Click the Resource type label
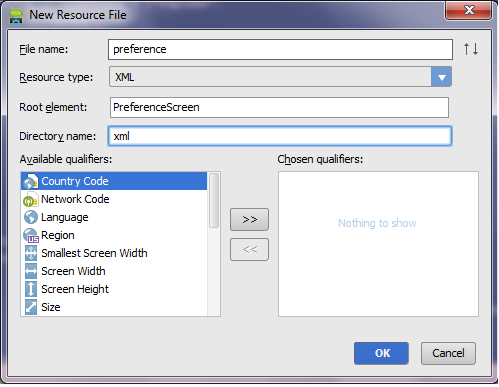 (x=56, y=77)
